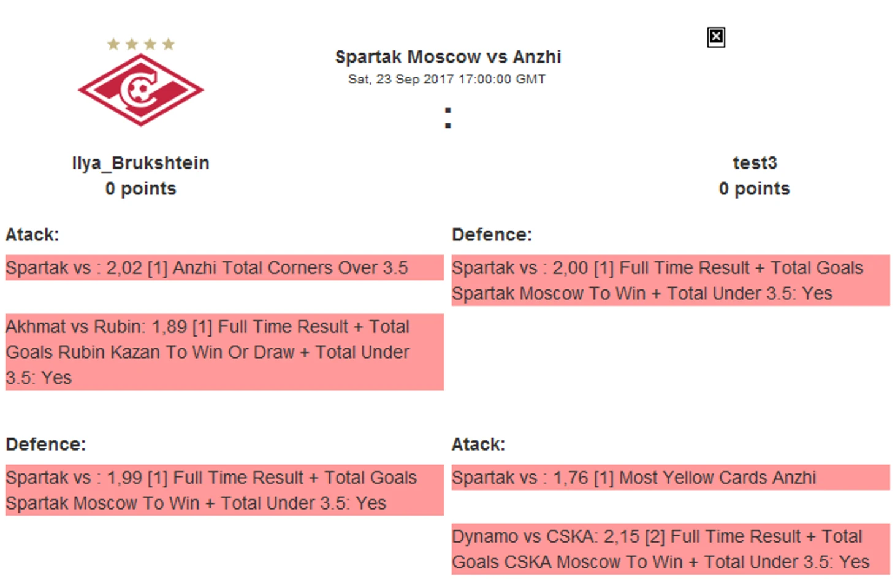Click the Defence heading in the left column
895x588 pixels.
(46, 445)
